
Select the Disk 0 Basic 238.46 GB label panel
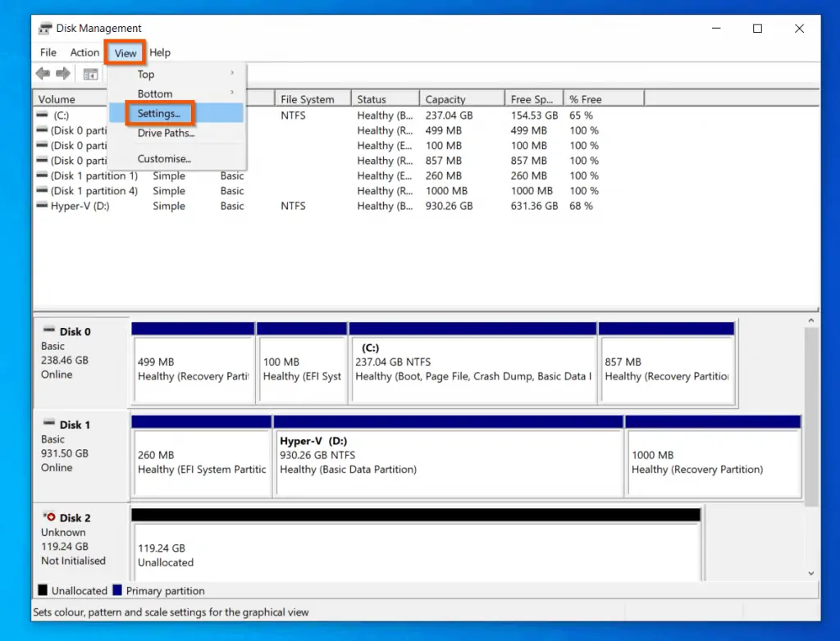point(81,363)
